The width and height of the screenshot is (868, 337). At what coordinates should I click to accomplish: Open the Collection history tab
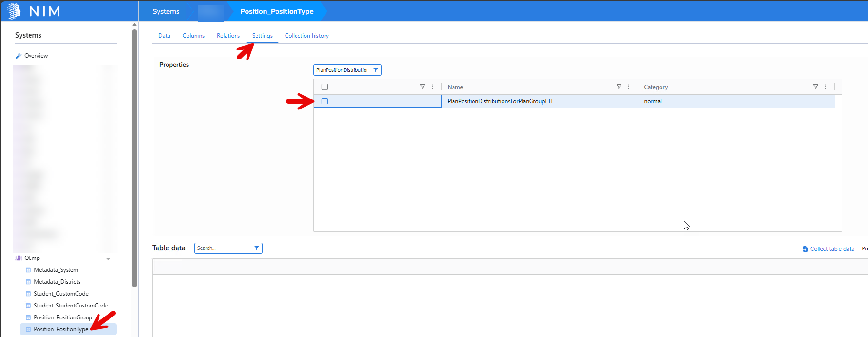click(x=306, y=36)
